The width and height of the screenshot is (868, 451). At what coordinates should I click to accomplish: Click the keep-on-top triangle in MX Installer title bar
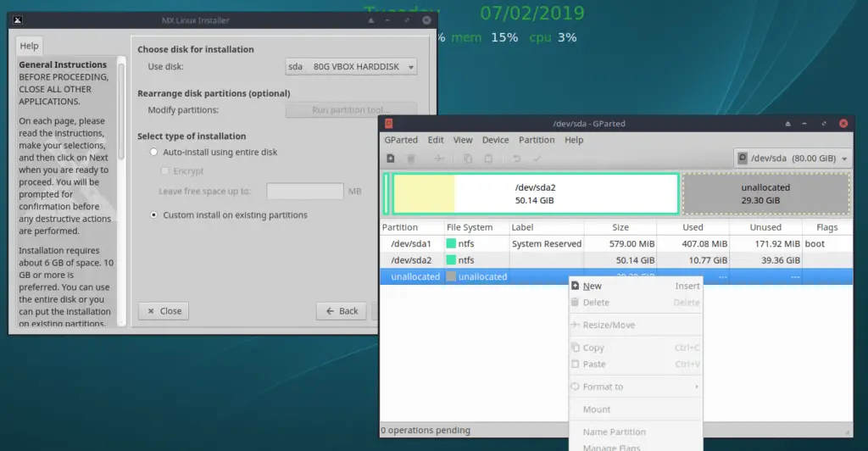click(x=371, y=20)
